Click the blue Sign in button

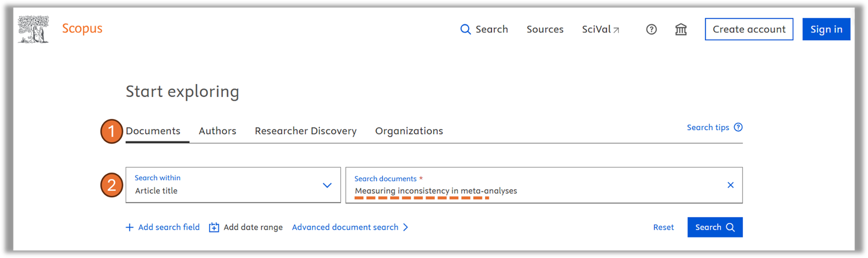[826, 29]
